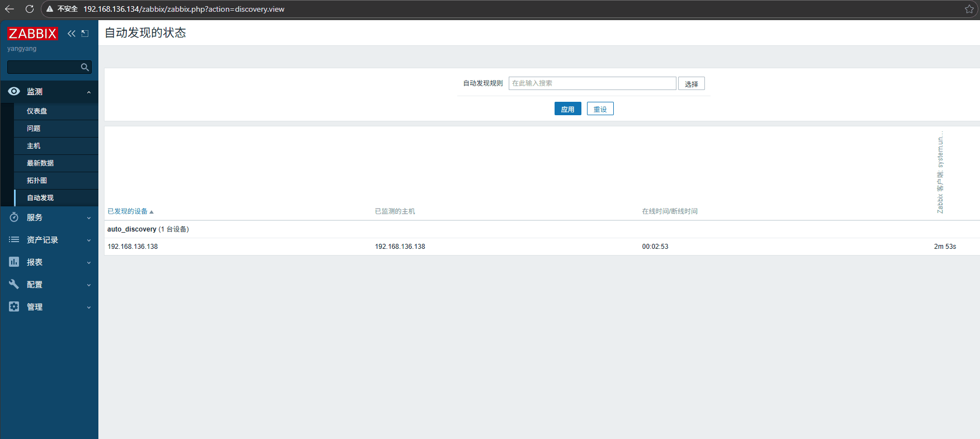The image size is (980, 439).
Task: Click the browser address bar URL
Action: pos(184,9)
